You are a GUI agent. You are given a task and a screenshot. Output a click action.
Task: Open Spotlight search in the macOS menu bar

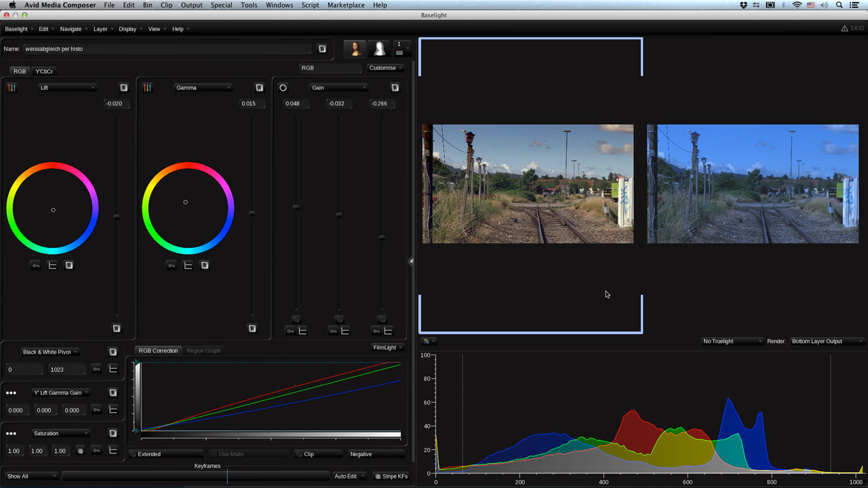tap(840, 5)
